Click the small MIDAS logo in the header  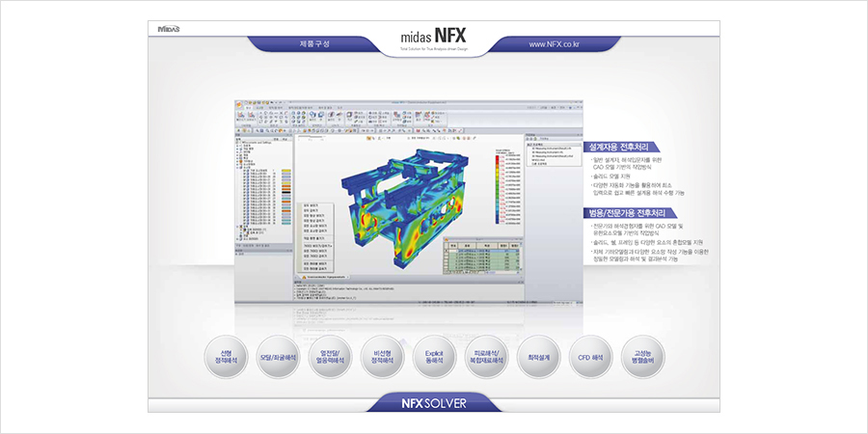click(168, 29)
